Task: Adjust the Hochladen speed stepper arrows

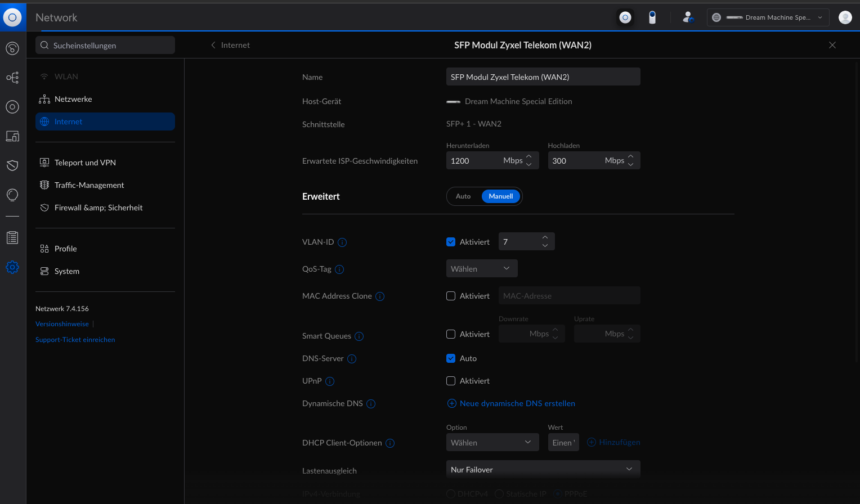Action: pyautogui.click(x=631, y=160)
